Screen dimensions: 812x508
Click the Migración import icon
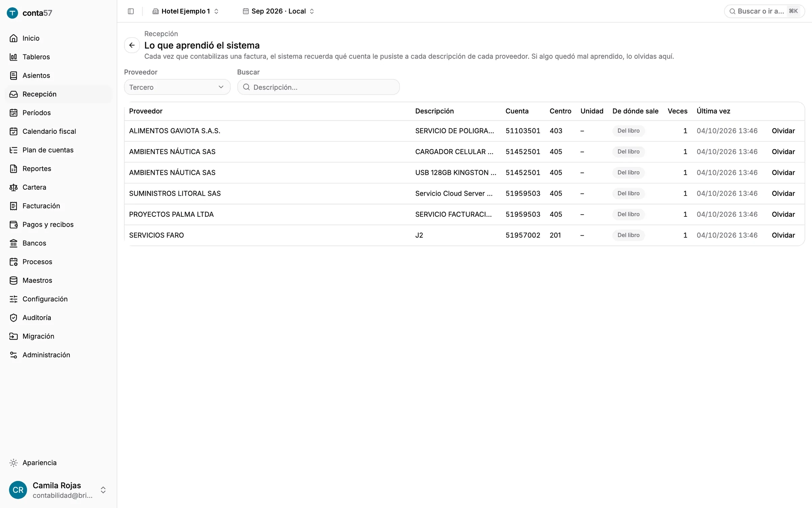(x=14, y=336)
